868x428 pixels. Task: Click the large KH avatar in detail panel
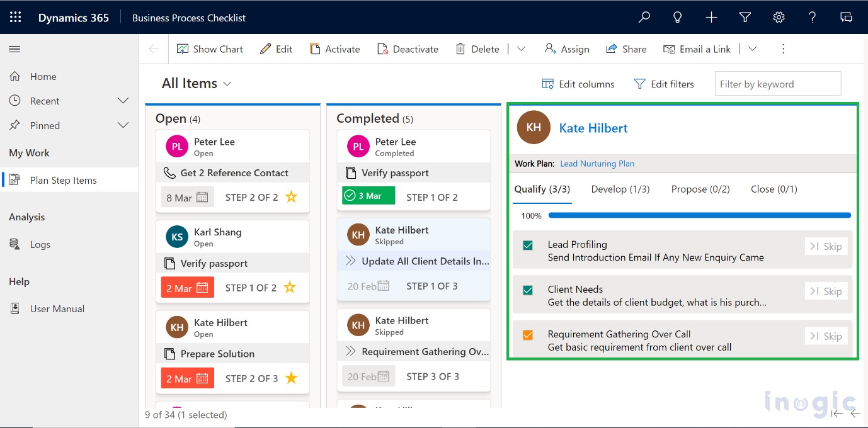pyautogui.click(x=534, y=127)
